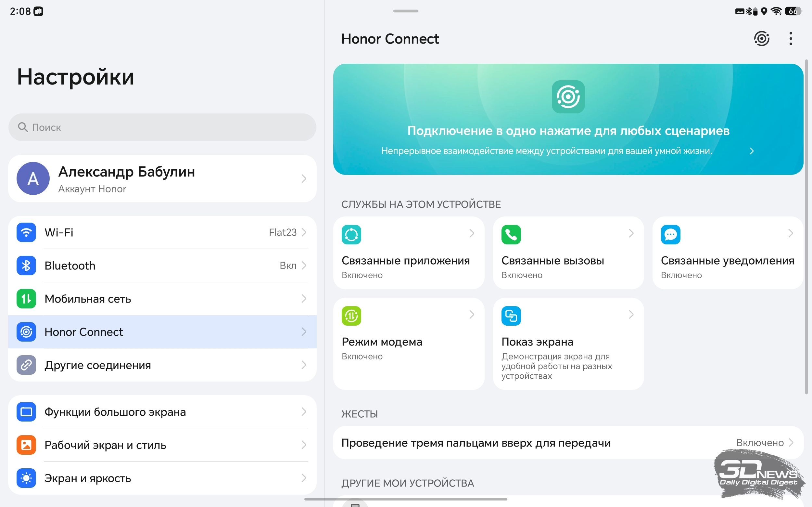The height and width of the screenshot is (507, 812).
Task: Click the right-edge vertical scrollbar
Action: click(x=806, y=227)
